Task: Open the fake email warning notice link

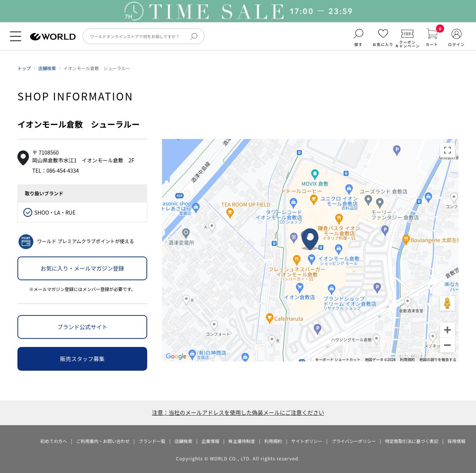Action: [x=238, y=413]
